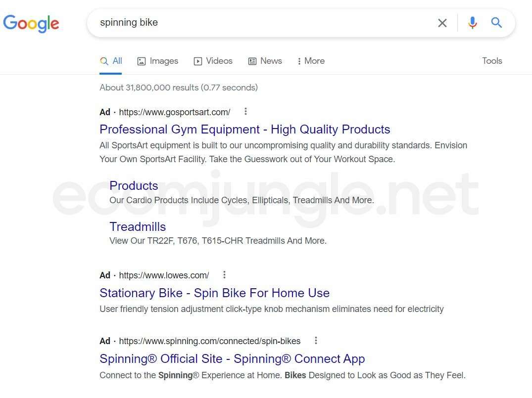Open the Products sitelink
The height and width of the screenshot is (398, 532).
pyautogui.click(x=134, y=185)
